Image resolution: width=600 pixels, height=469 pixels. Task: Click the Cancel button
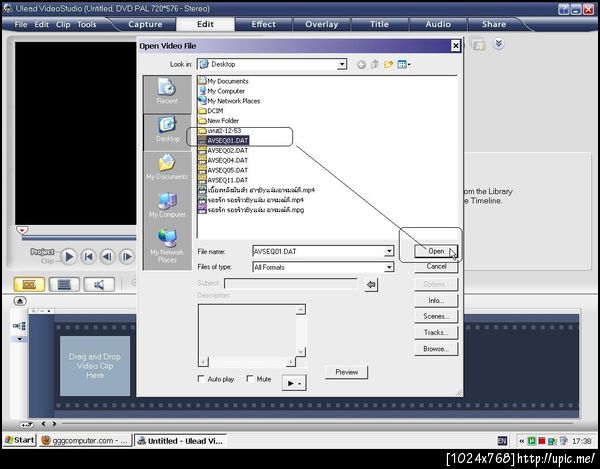coord(436,266)
